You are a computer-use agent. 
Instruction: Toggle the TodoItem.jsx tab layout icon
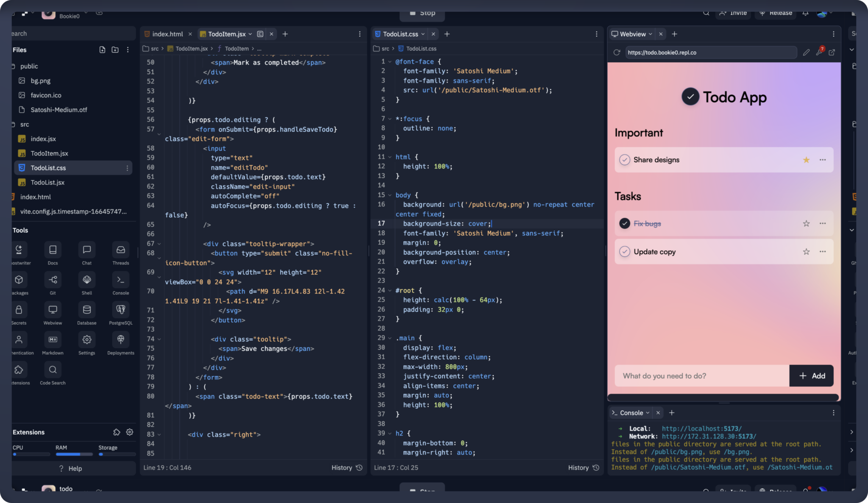[260, 34]
